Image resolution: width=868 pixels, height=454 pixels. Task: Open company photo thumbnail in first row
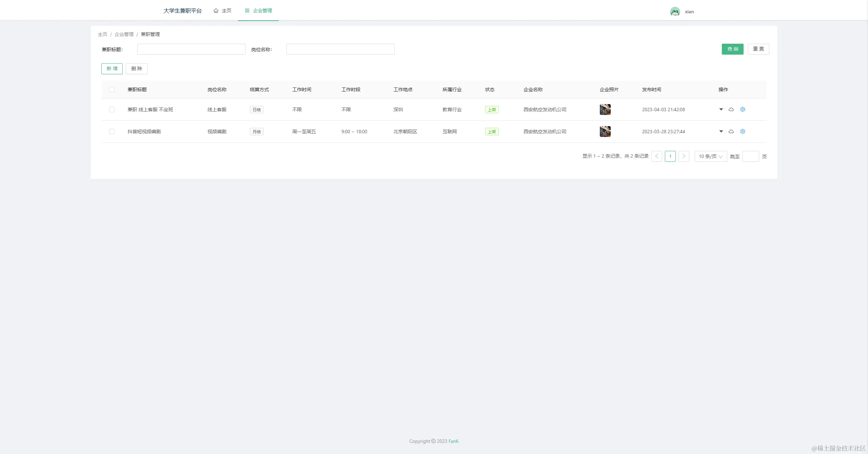tap(605, 110)
